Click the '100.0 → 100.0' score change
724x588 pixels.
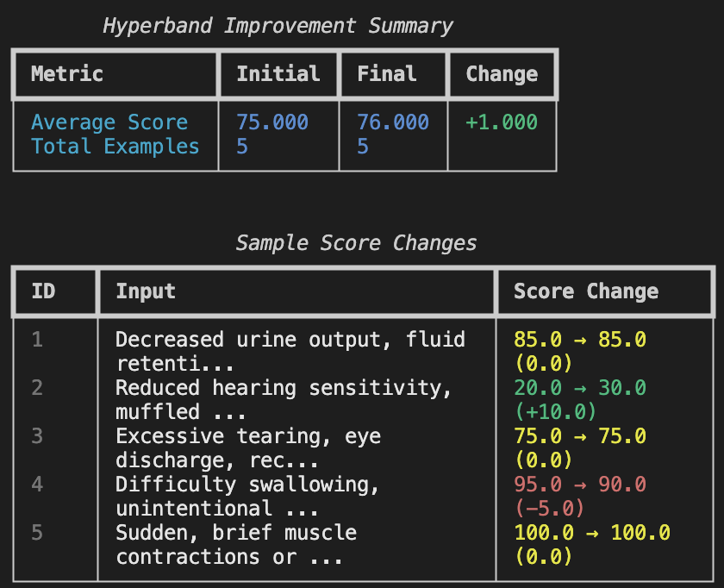click(592, 533)
